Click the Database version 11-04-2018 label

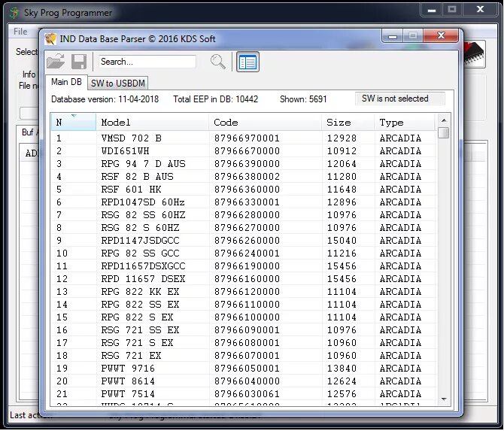click(105, 99)
